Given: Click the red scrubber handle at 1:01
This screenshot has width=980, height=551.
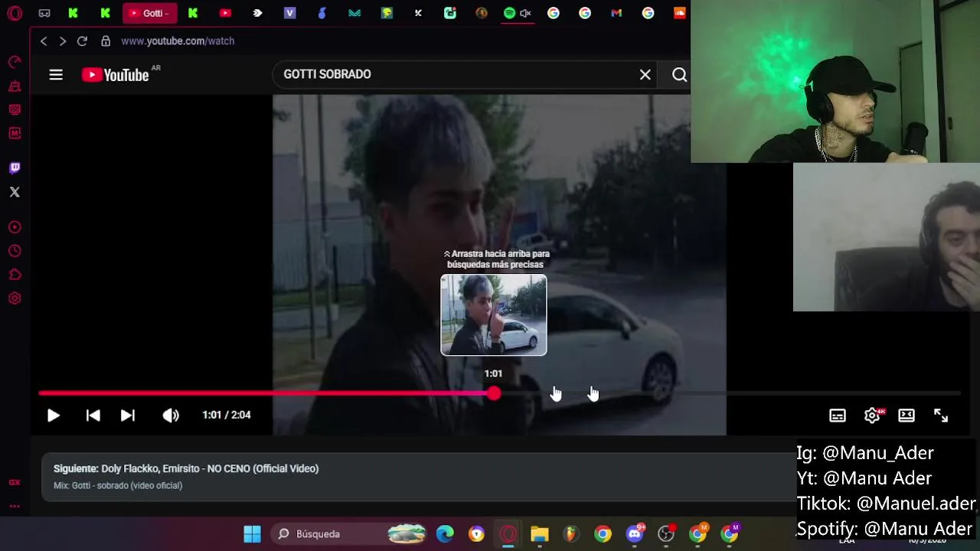Looking at the screenshot, I should pos(494,393).
